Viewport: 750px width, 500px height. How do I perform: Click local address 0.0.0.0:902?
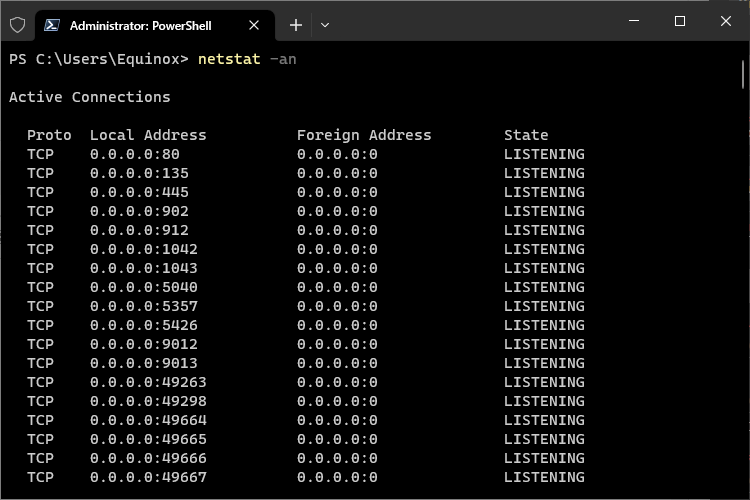tap(139, 211)
